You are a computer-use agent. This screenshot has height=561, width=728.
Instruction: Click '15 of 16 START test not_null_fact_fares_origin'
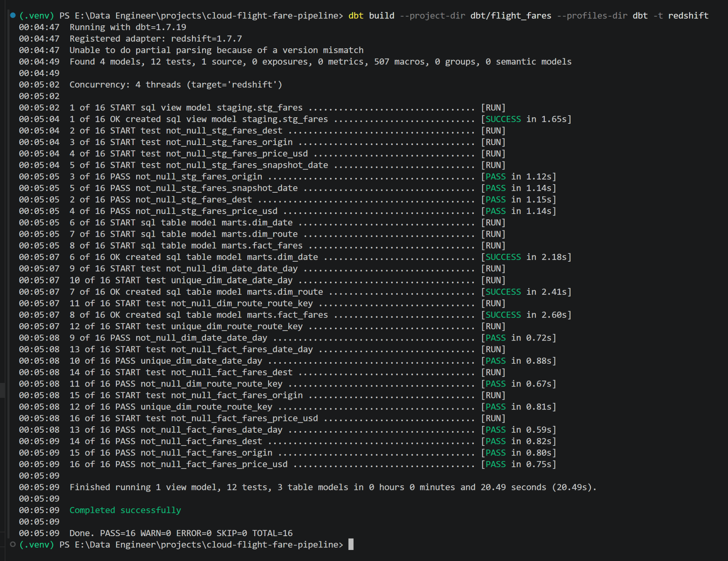click(186, 395)
